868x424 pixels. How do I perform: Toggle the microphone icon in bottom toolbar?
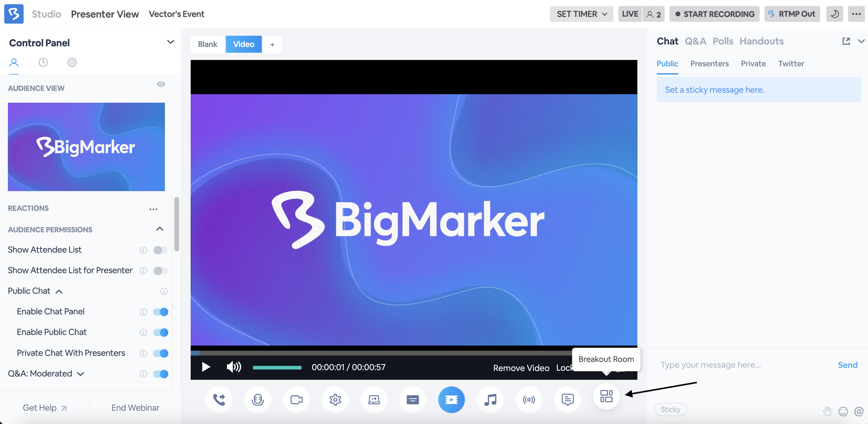[258, 400]
